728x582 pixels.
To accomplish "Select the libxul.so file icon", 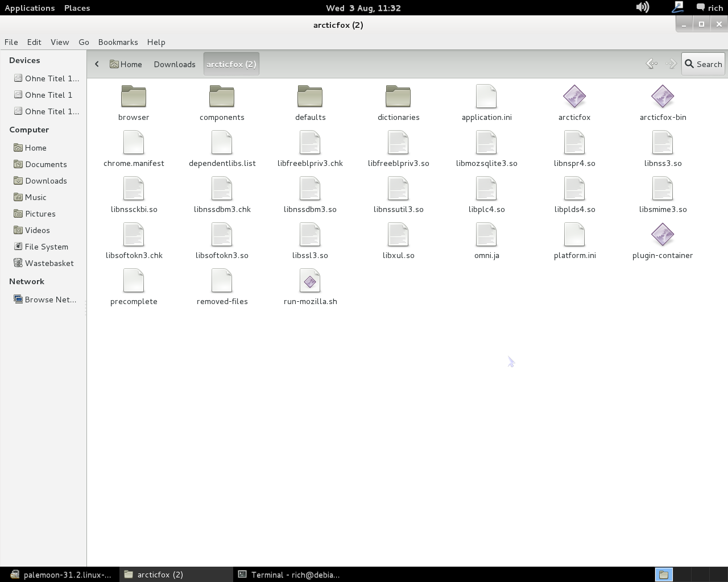I will pyautogui.click(x=398, y=235).
